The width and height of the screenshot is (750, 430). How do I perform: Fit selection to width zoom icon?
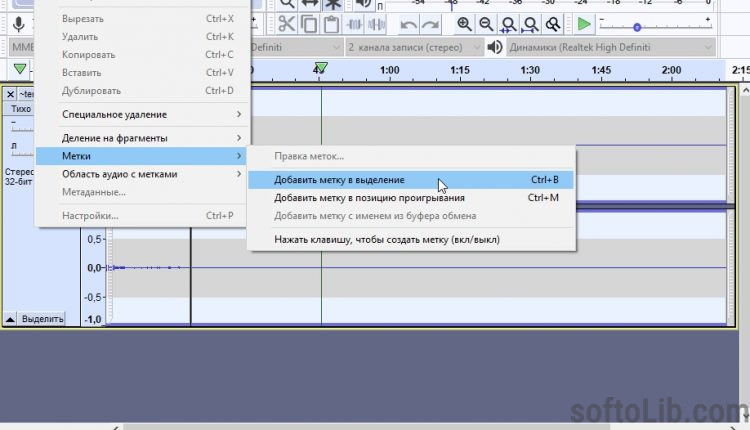[x=508, y=24]
